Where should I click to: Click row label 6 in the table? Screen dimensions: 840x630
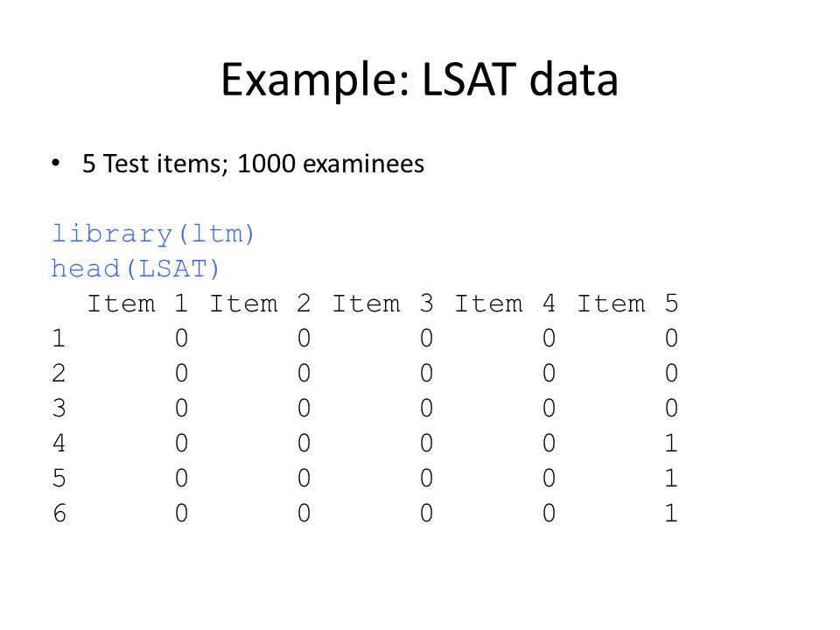[59, 514]
